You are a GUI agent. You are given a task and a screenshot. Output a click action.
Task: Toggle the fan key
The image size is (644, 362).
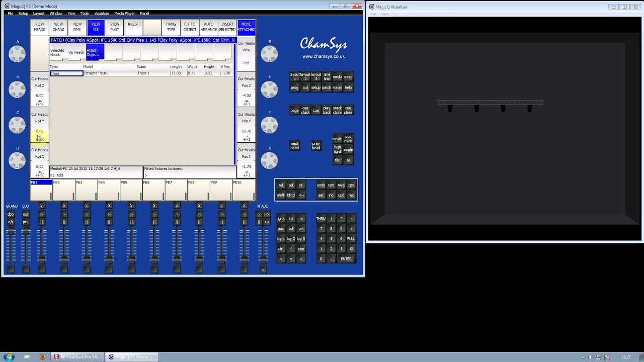pyautogui.click(x=337, y=160)
